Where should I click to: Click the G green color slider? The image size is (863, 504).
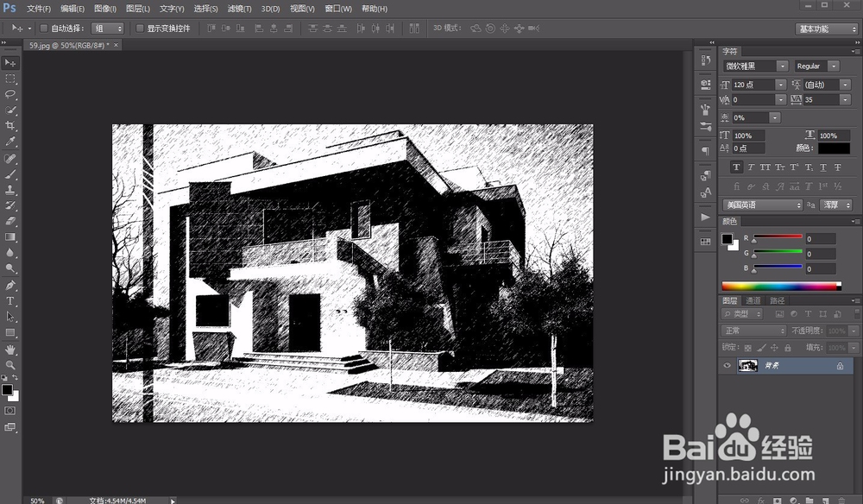click(778, 252)
